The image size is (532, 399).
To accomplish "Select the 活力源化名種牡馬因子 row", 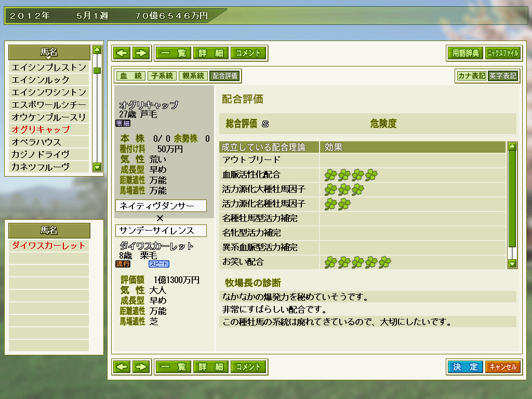I will 362,204.
